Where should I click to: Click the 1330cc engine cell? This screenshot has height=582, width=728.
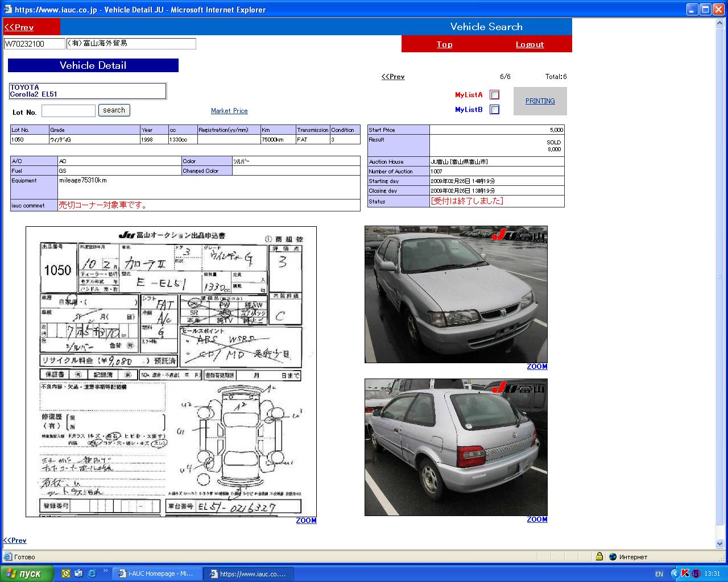[x=183, y=139]
